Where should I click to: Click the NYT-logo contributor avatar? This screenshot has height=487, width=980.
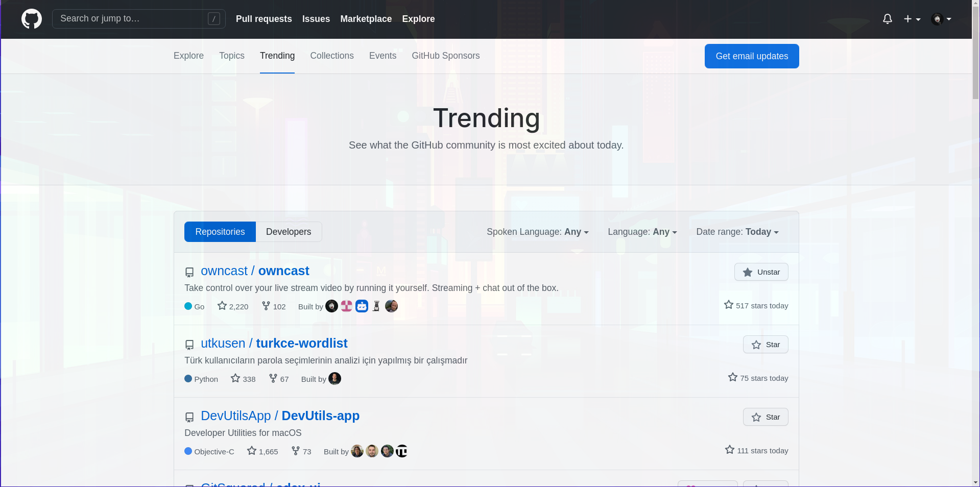point(402,451)
